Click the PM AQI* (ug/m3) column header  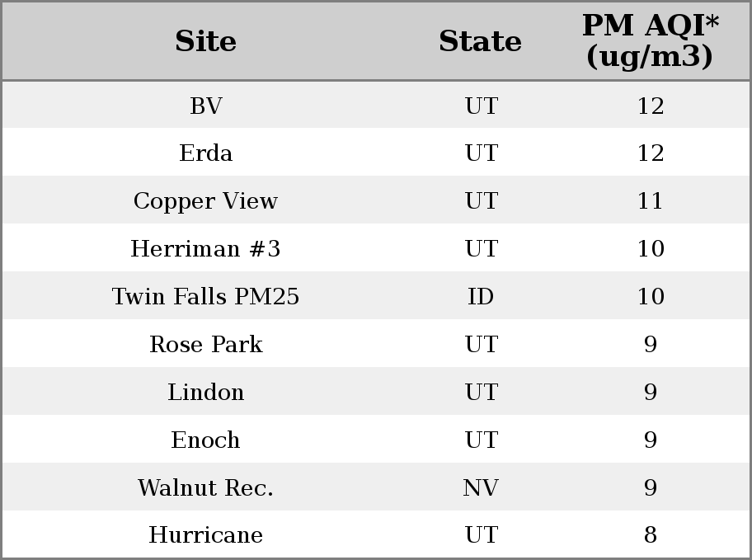[651, 40]
